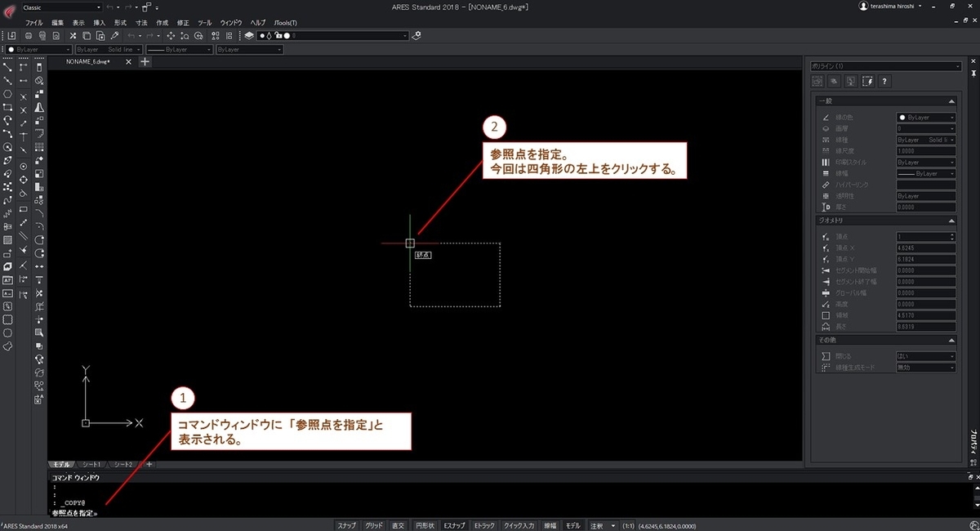
Task: Add a new sheet with the plus button
Action: (149, 463)
